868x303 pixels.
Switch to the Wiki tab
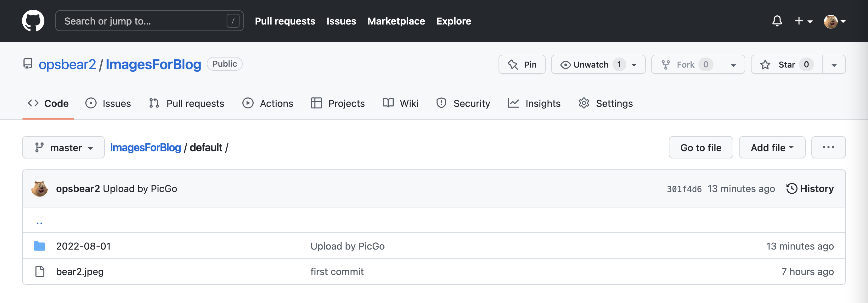point(401,103)
